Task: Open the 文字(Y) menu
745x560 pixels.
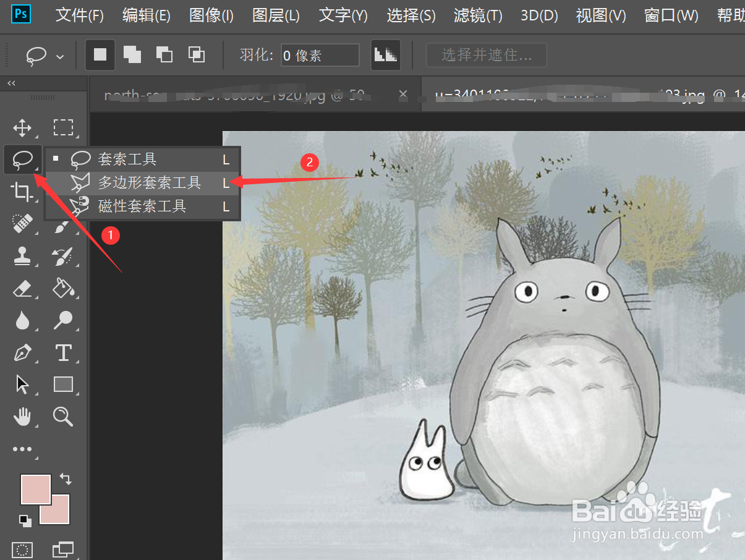Action: pos(343,15)
